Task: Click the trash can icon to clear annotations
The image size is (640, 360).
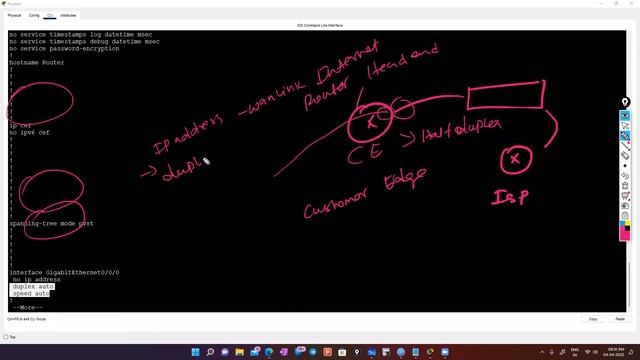Action: 625,186
